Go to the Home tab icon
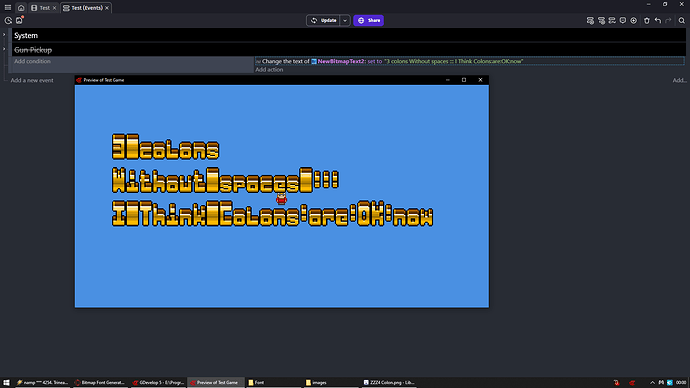 click(x=21, y=8)
